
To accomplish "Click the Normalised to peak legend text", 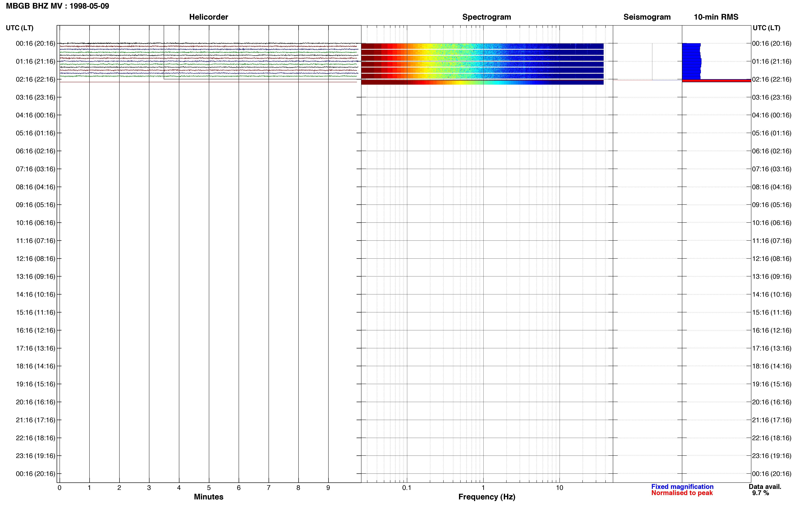I will point(682,493).
